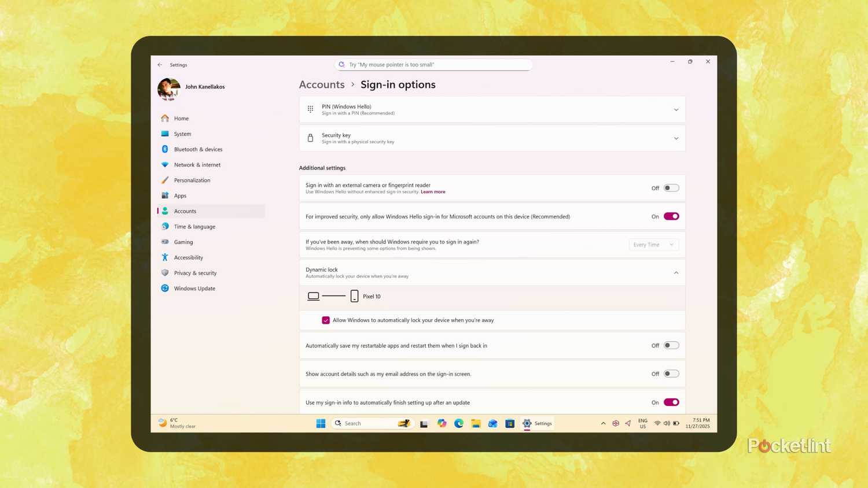The height and width of the screenshot is (488, 868).
Task: Uncheck allow Windows to automatically lock your device
Action: (x=326, y=320)
